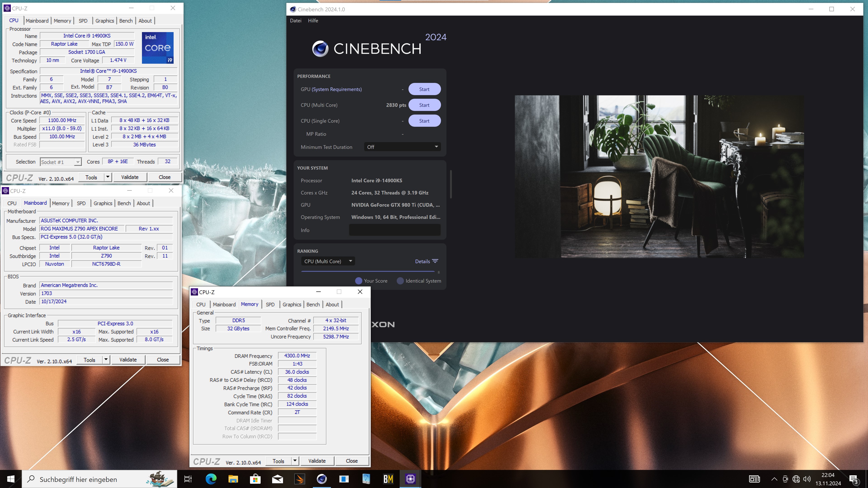The height and width of the screenshot is (488, 868).
Task: Click the Intel Core i9 logo badge
Action: coord(158,48)
